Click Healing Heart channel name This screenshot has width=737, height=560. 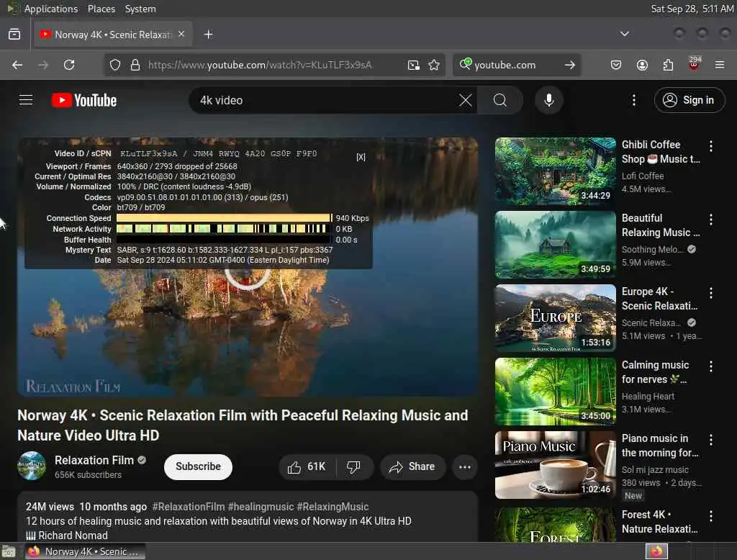pyautogui.click(x=648, y=397)
